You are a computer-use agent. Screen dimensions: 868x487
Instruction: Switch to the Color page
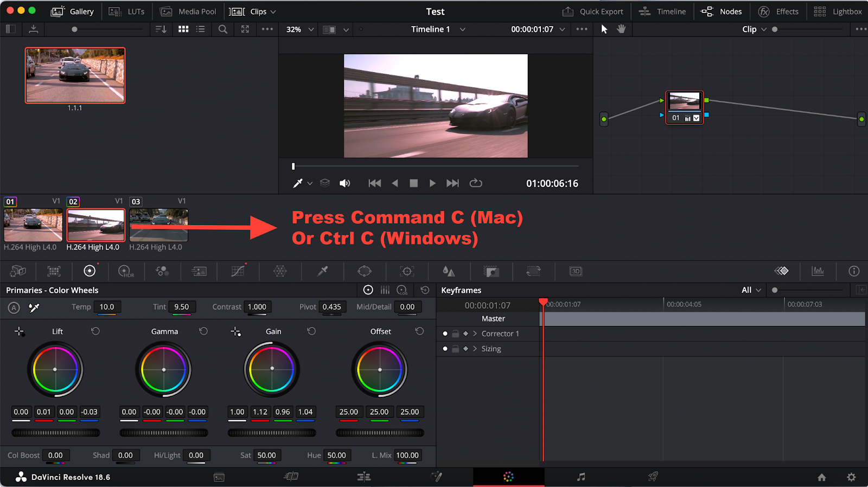[x=508, y=477]
